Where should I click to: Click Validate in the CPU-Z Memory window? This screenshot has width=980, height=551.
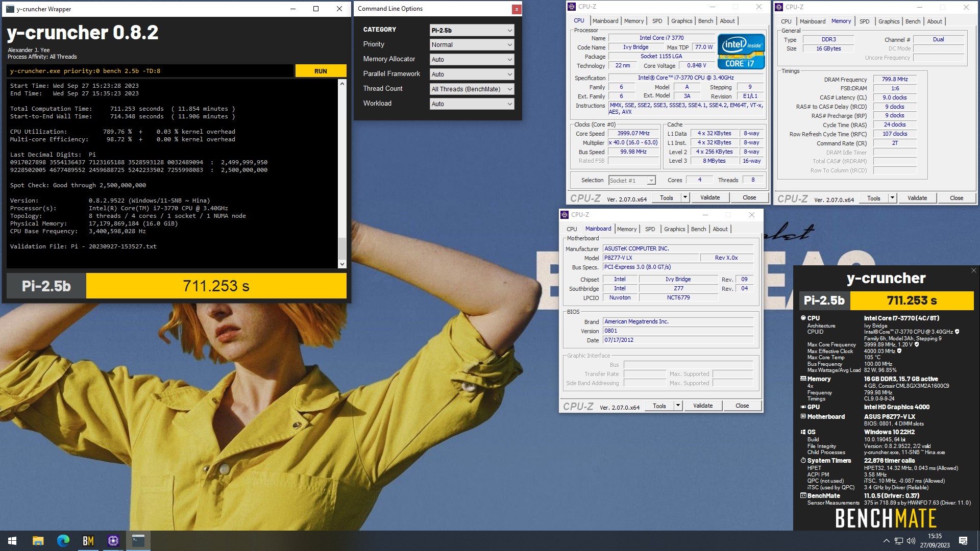pos(917,198)
